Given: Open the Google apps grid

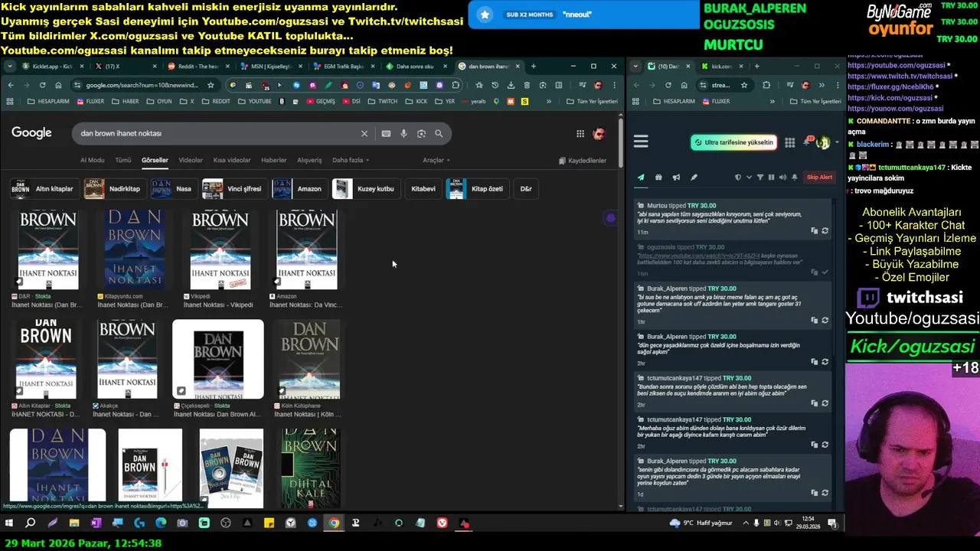Looking at the screenshot, I should (x=580, y=133).
